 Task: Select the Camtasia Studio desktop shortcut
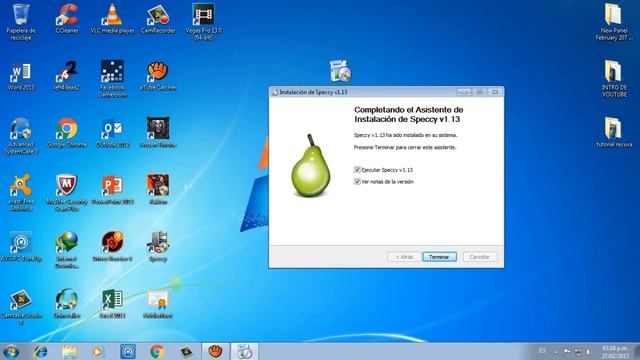click(21, 307)
